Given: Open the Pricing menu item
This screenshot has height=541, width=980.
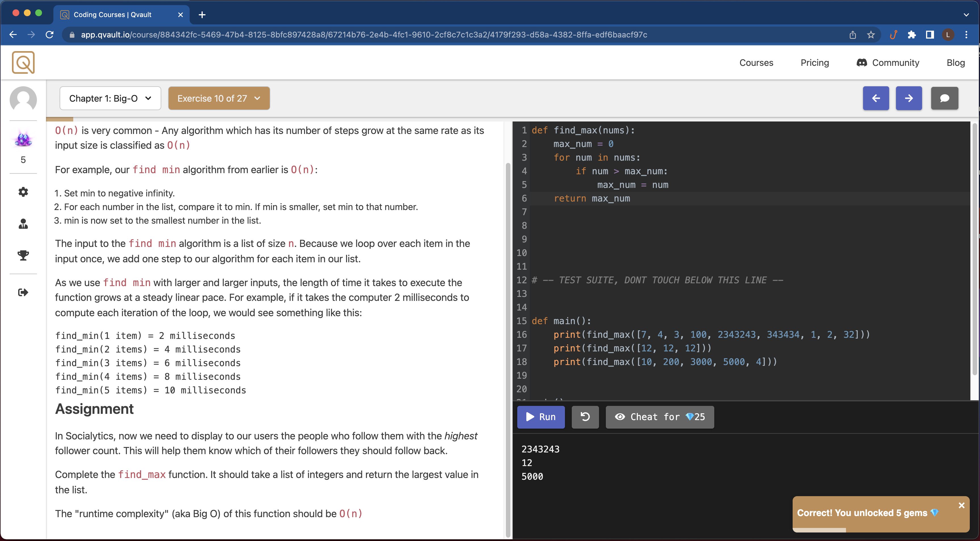Looking at the screenshot, I should pyautogui.click(x=814, y=63).
